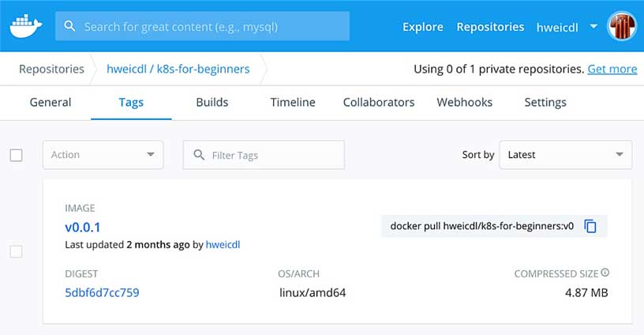The height and width of the screenshot is (335, 644).
Task: Go to the Settings tab
Action: pyautogui.click(x=545, y=103)
